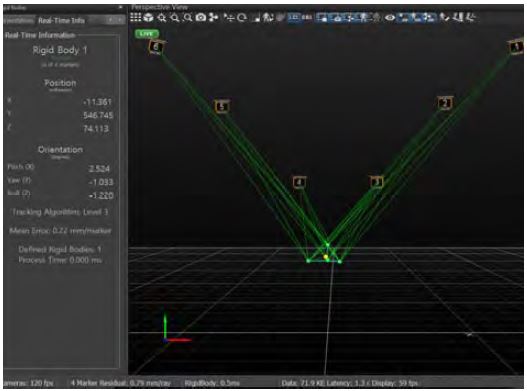This screenshot has height=391, width=527.
Task: Click the Data latency display status entry
Action: point(350,383)
